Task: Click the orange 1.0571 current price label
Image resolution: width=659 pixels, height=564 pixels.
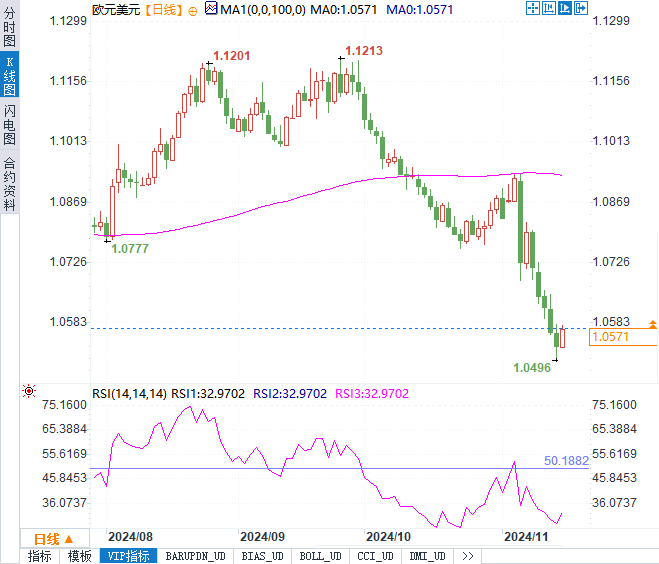Action: (x=624, y=338)
